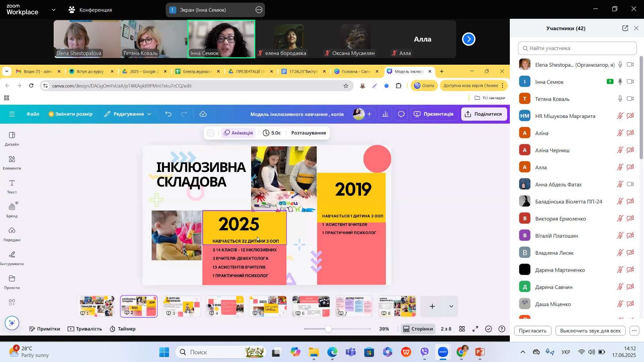Click the Поділитися share button
The width and height of the screenshot is (644, 362).
pyautogui.click(x=484, y=114)
